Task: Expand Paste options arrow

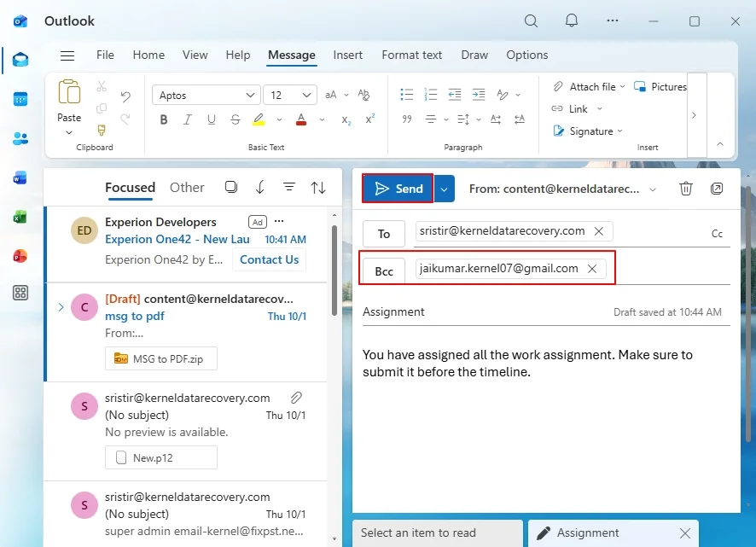Action: point(69,132)
